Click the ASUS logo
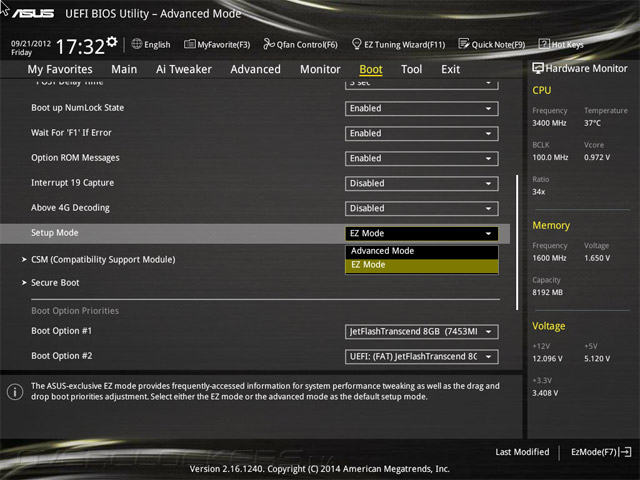640x480 pixels. 33,14
